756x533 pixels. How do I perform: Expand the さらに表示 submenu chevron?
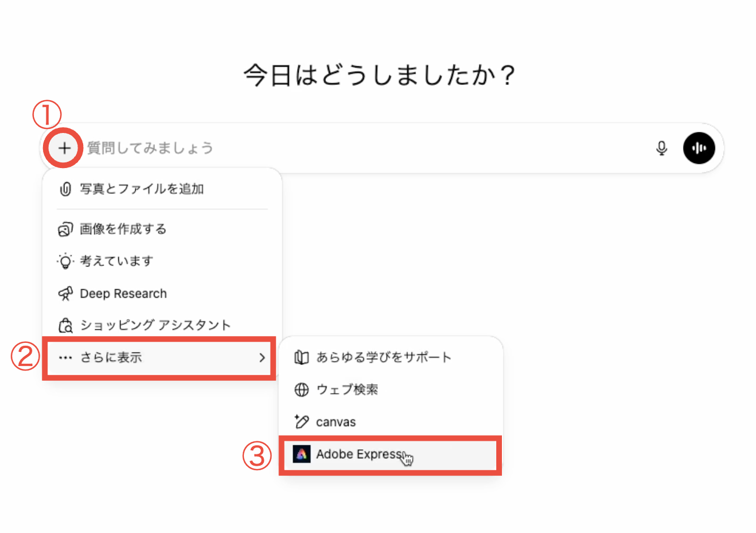[262, 358]
